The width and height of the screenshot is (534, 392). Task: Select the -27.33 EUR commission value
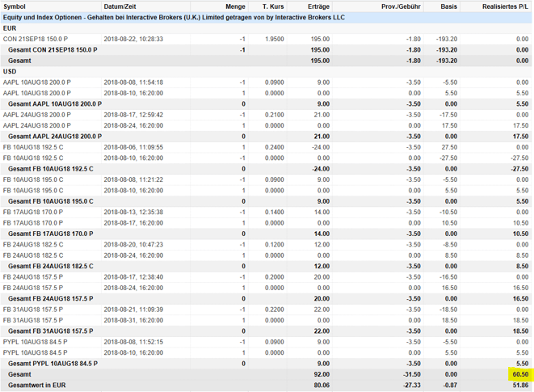(x=412, y=386)
